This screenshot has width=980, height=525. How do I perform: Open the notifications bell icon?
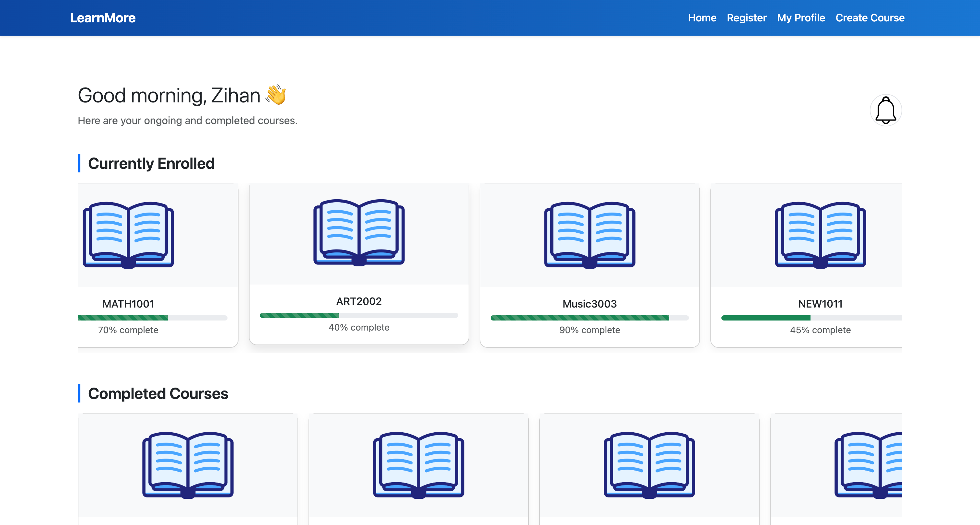885,110
